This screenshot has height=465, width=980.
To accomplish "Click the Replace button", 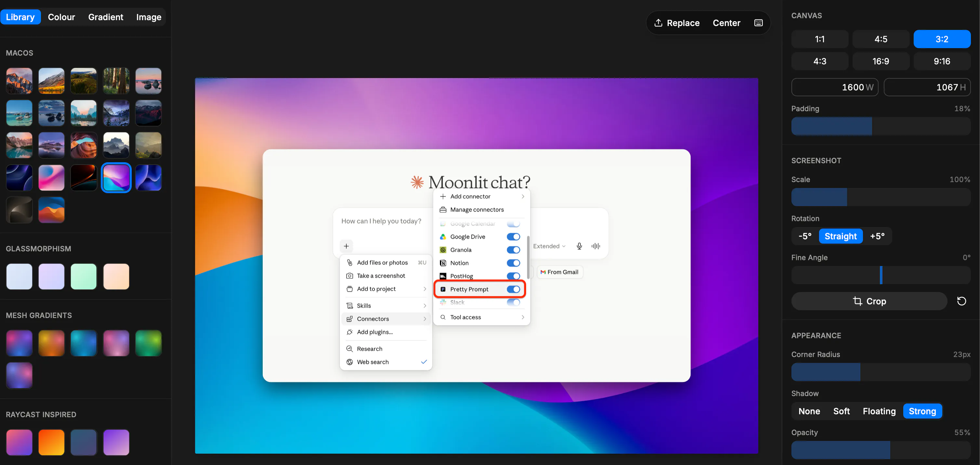I will click(x=677, y=23).
